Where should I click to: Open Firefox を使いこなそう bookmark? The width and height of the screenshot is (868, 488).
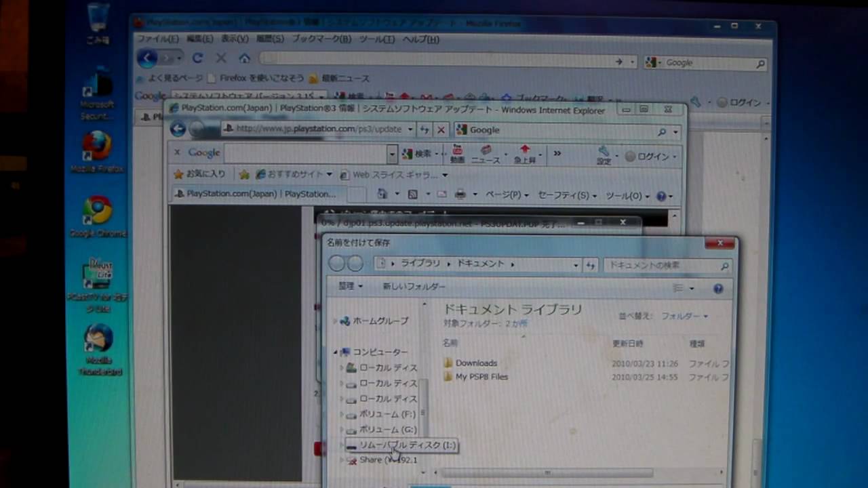pos(256,79)
